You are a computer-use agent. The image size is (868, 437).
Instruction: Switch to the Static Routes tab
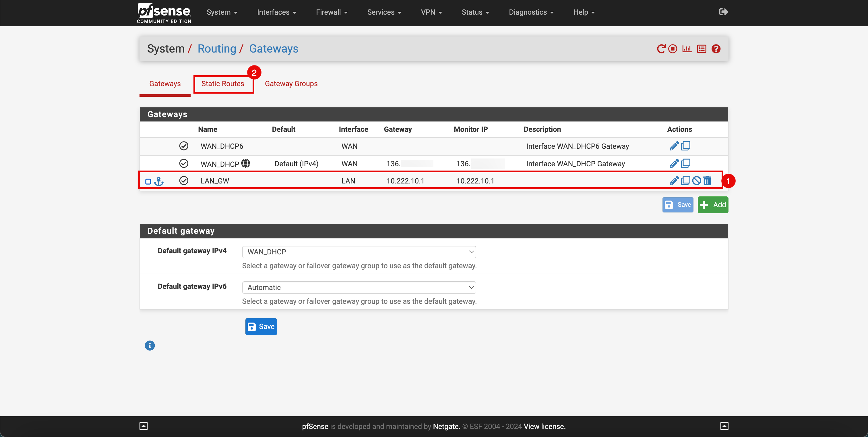(222, 84)
